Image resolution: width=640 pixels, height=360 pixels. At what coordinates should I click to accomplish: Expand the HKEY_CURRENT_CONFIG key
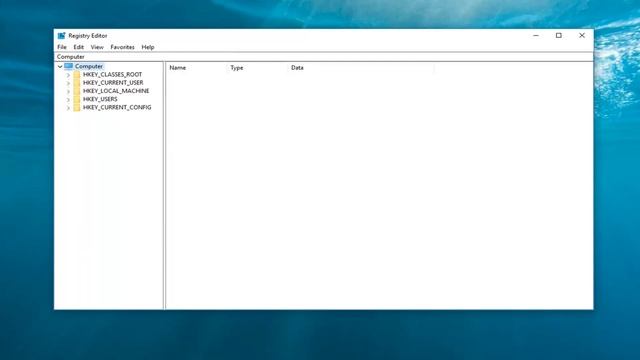tap(68, 108)
